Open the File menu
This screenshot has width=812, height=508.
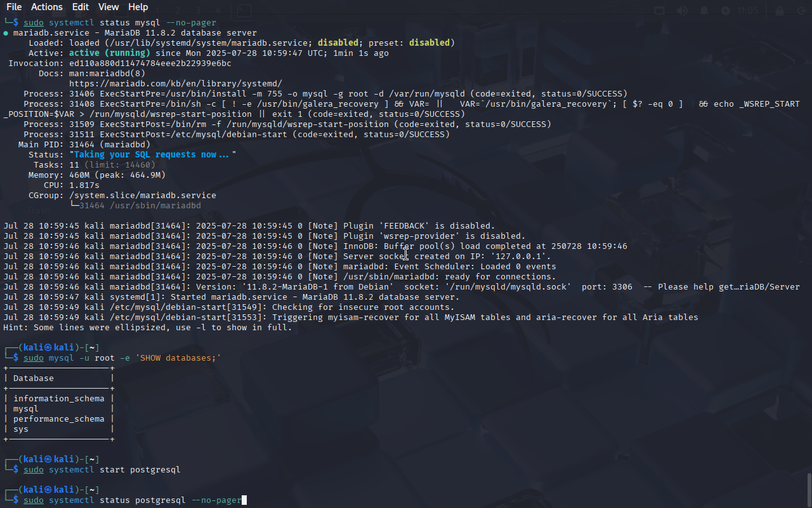point(14,7)
